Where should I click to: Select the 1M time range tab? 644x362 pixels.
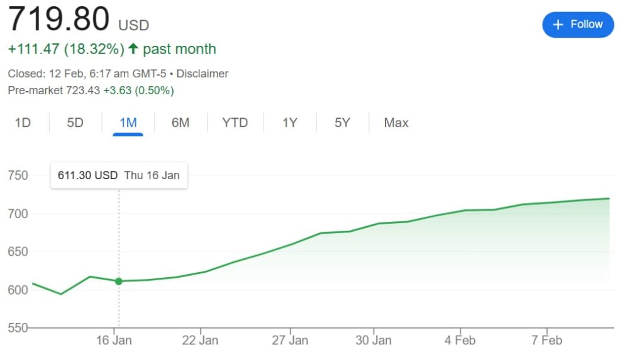pos(128,123)
